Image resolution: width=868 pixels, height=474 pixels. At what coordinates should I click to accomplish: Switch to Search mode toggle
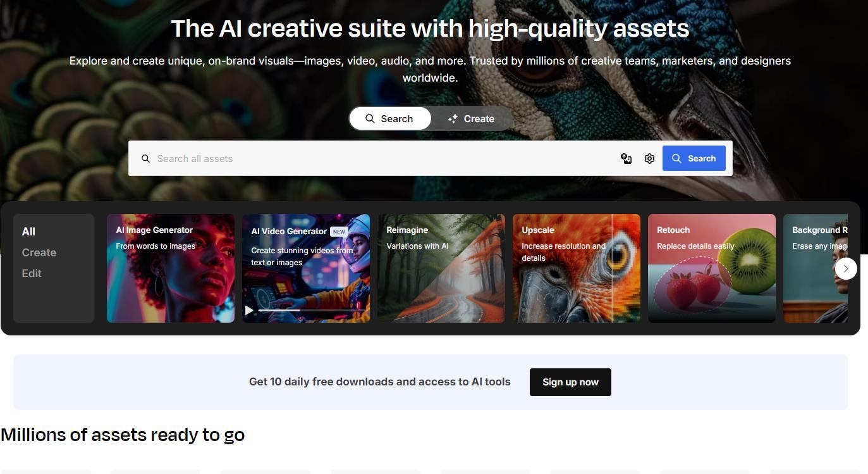click(390, 118)
